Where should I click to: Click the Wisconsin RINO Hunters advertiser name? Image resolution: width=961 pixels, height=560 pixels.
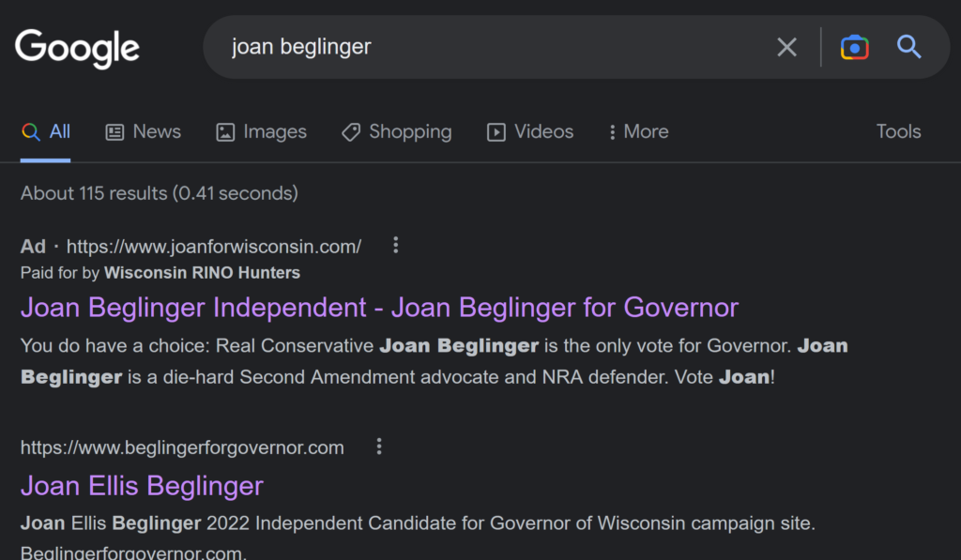(x=202, y=273)
